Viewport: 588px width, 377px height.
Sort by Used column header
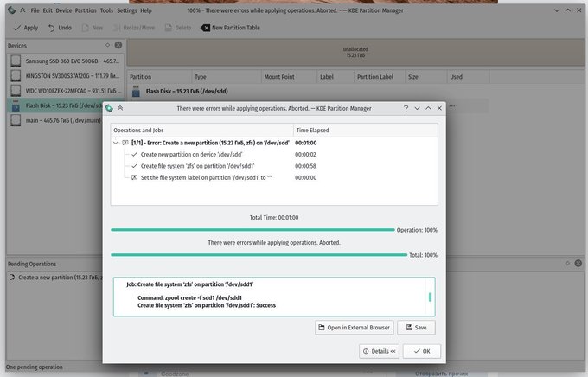click(468, 77)
